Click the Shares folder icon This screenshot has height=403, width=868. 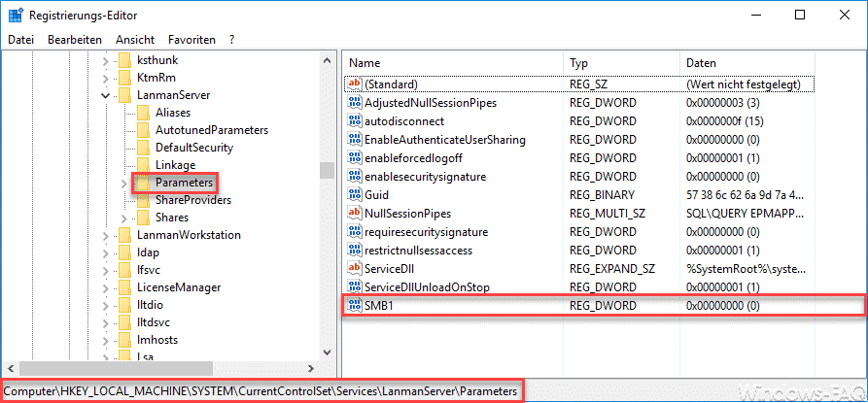(144, 218)
